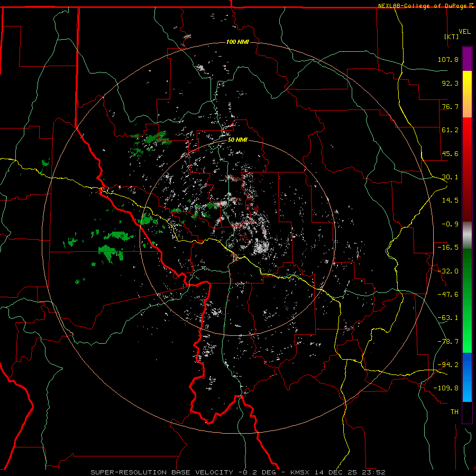Click the 100 NMI range ring label
The width and height of the screenshot is (476, 476).
click(237, 42)
